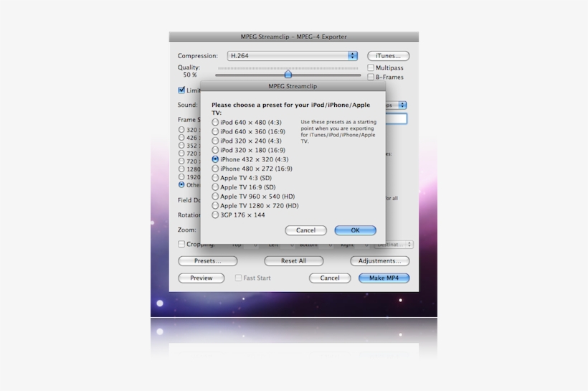
Task: Cancel the MPEG-4 Exporter window
Action: (330, 278)
